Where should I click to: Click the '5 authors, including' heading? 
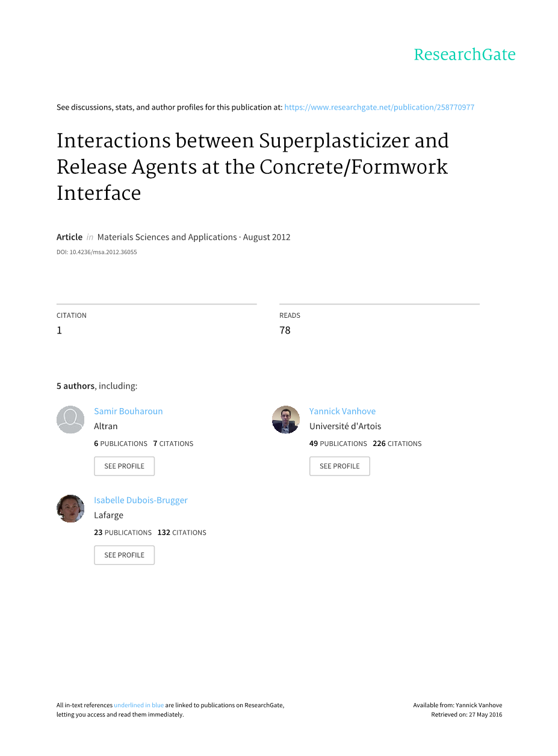[97, 386]
